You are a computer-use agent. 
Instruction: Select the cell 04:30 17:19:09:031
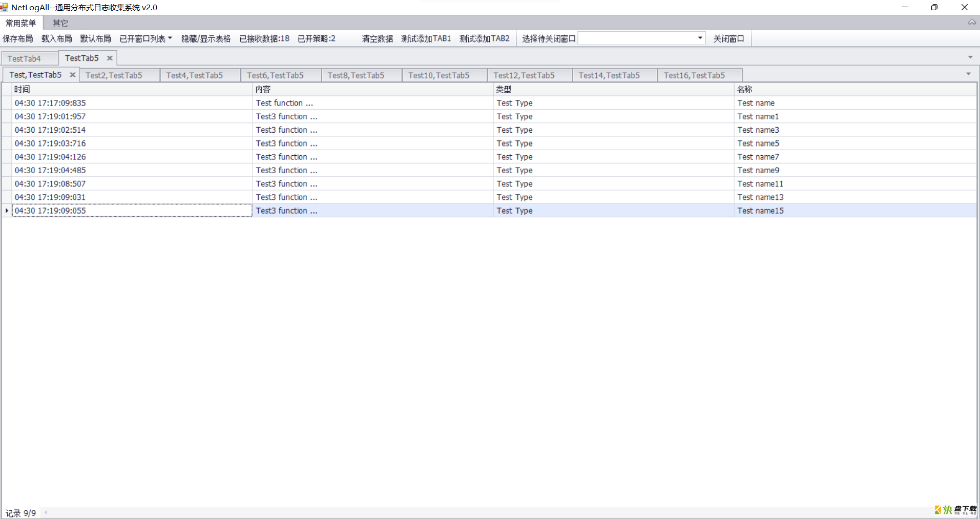click(x=132, y=197)
